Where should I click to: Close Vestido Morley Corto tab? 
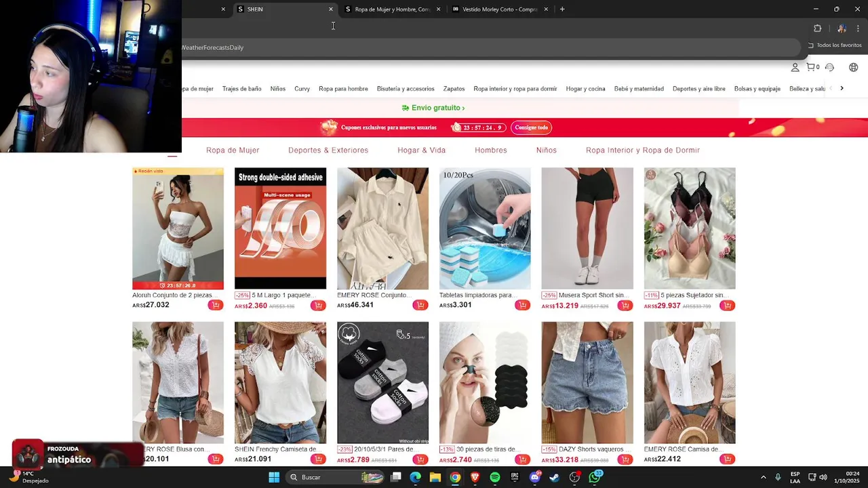click(x=545, y=9)
